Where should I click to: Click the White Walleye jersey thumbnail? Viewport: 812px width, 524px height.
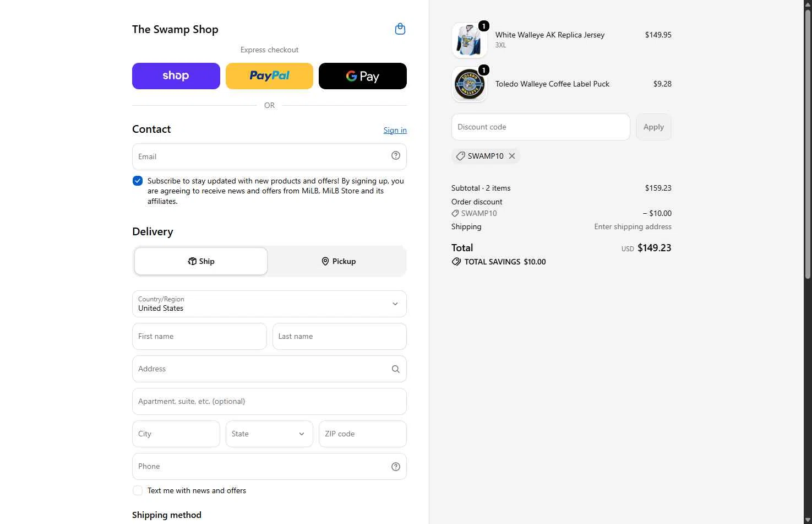click(470, 40)
